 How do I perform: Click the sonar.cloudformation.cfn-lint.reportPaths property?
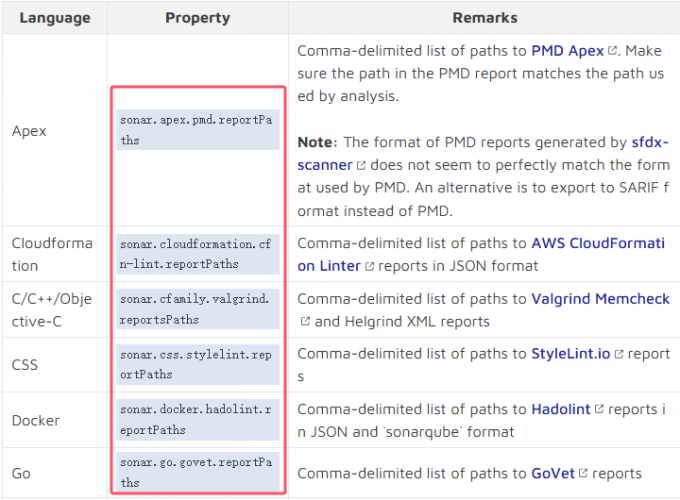(197, 254)
